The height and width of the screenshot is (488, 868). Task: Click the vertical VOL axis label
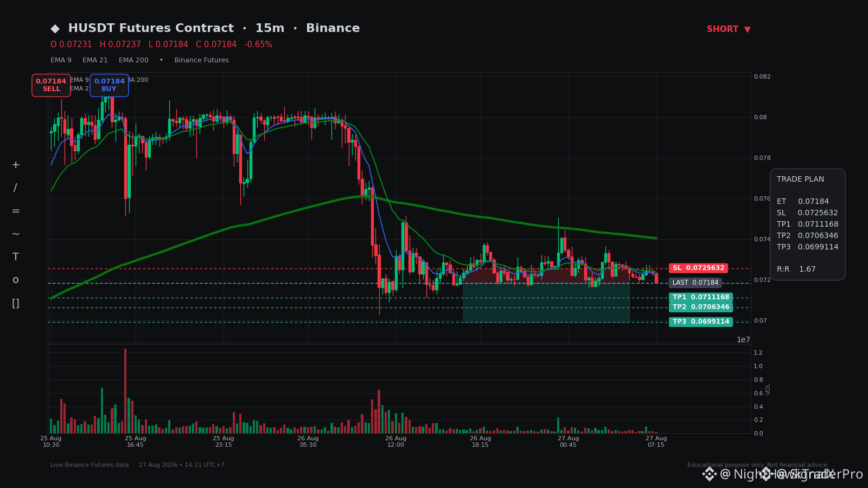coord(768,389)
